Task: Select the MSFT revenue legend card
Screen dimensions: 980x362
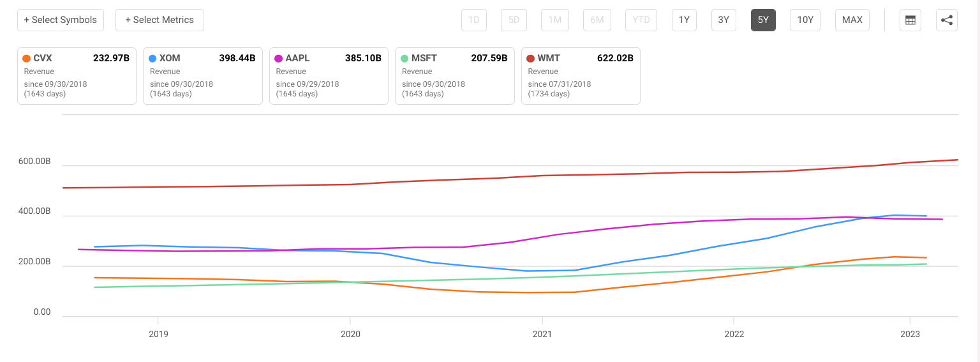Action: click(455, 75)
